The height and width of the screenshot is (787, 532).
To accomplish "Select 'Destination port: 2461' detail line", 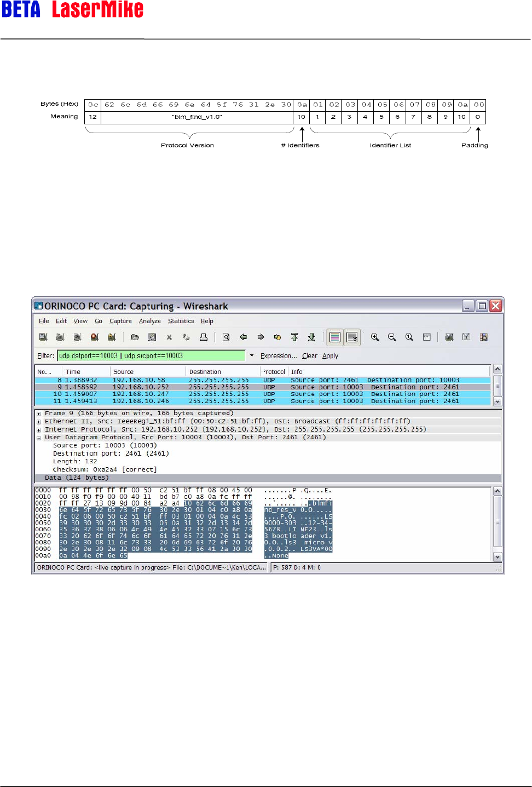I will tap(111, 454).
